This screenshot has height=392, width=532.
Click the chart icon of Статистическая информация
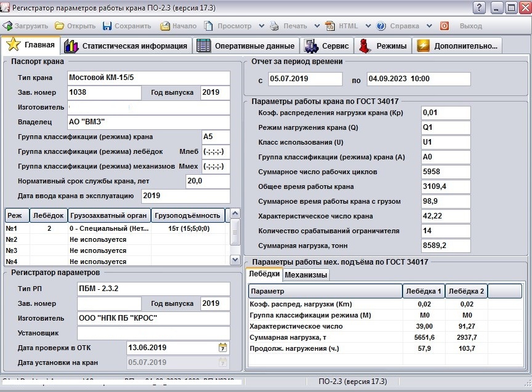tap(71, 46)
